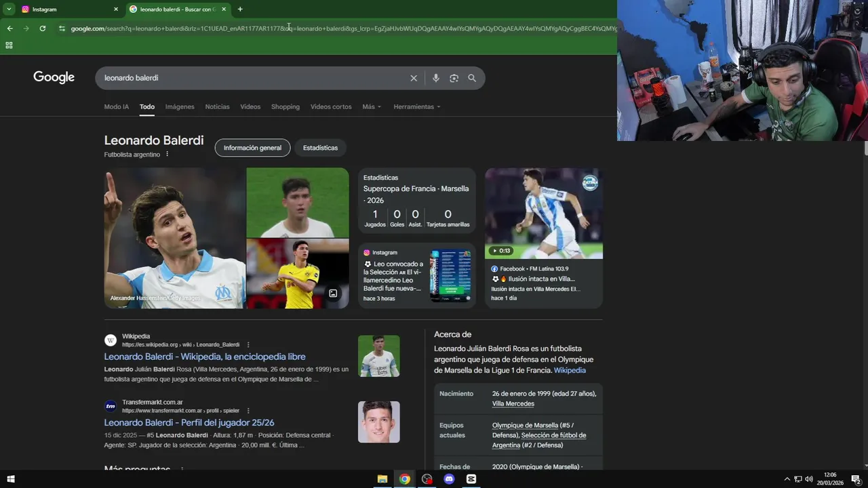
Task: Open the Wikipedia result thumbnail
Action: point(378,356)
